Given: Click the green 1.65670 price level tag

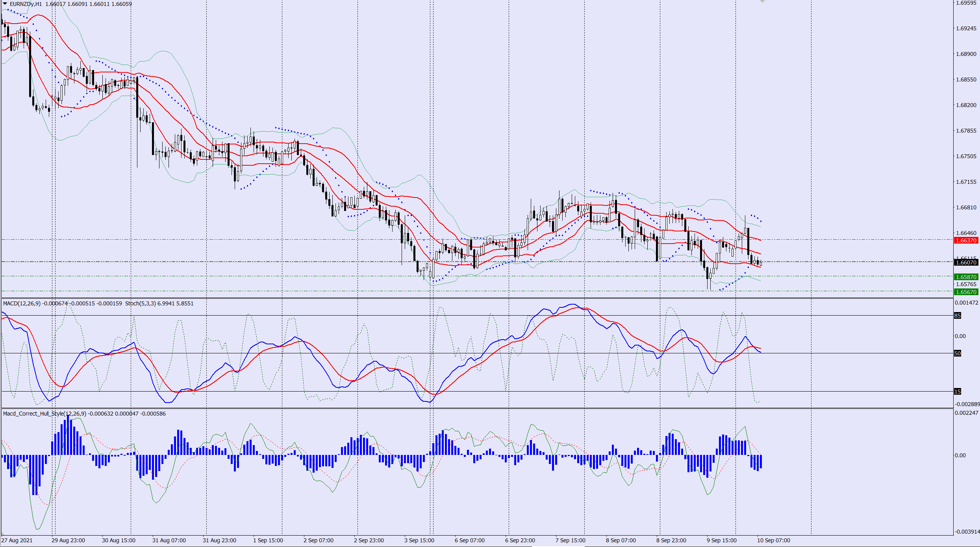Looking at the screenshot, I should point(966,292).
